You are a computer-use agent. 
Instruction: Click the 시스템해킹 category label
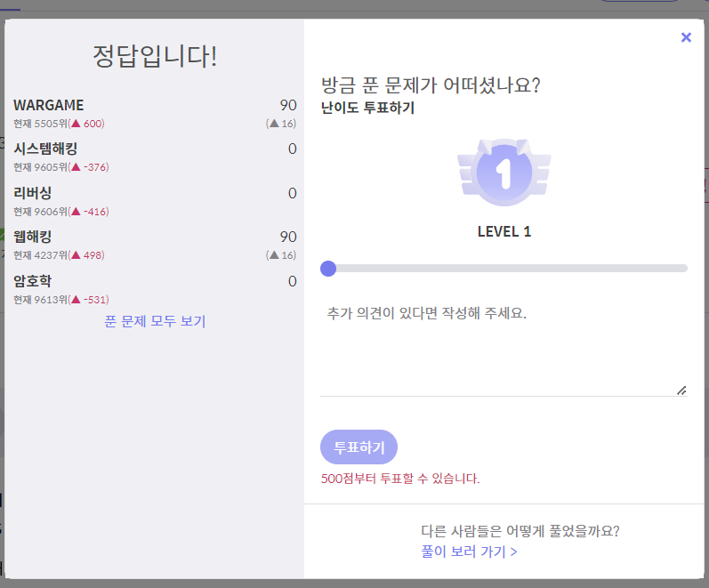click(x=45, y=149)
